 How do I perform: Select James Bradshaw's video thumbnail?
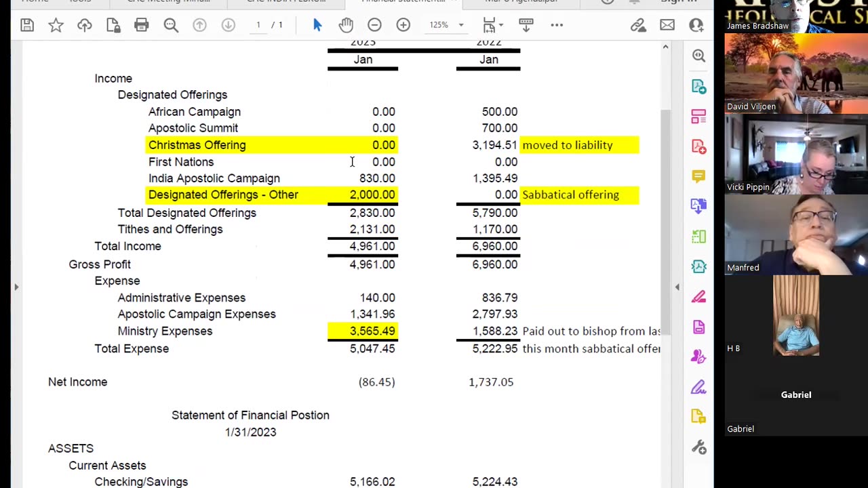(x=796, y=16)
